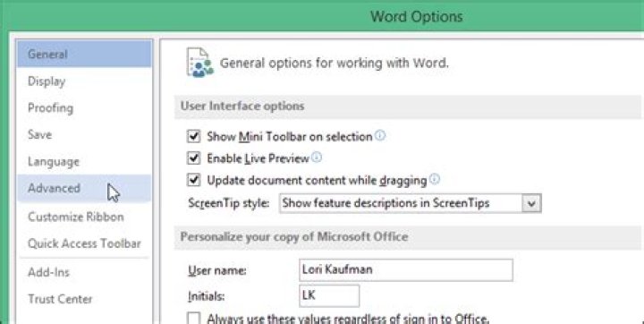Open the Advanced options category
The width and height of the screenshot is (644, 324).
84,188
